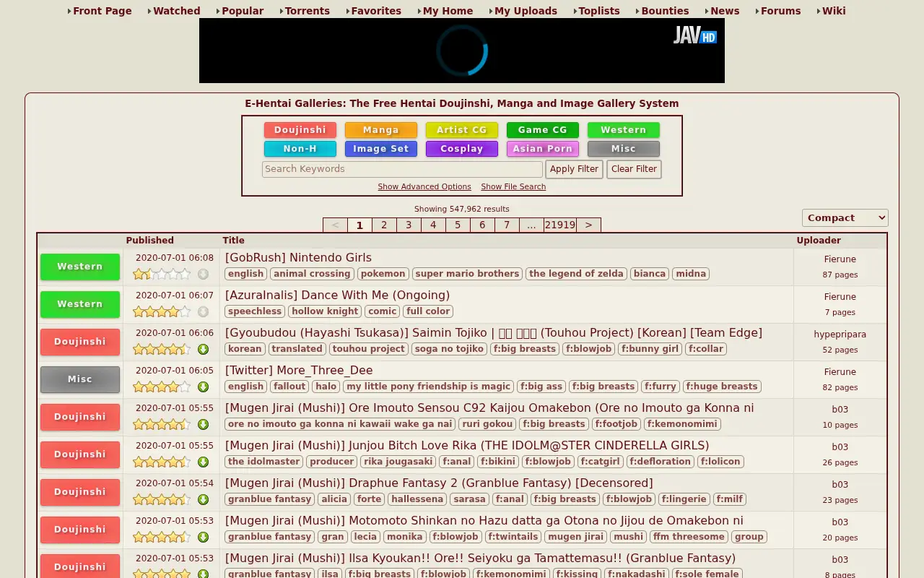924x578 pixels.
Task: Open the Compact display mode dropdown
Action: pyautogui.click(x=845, y=217)
